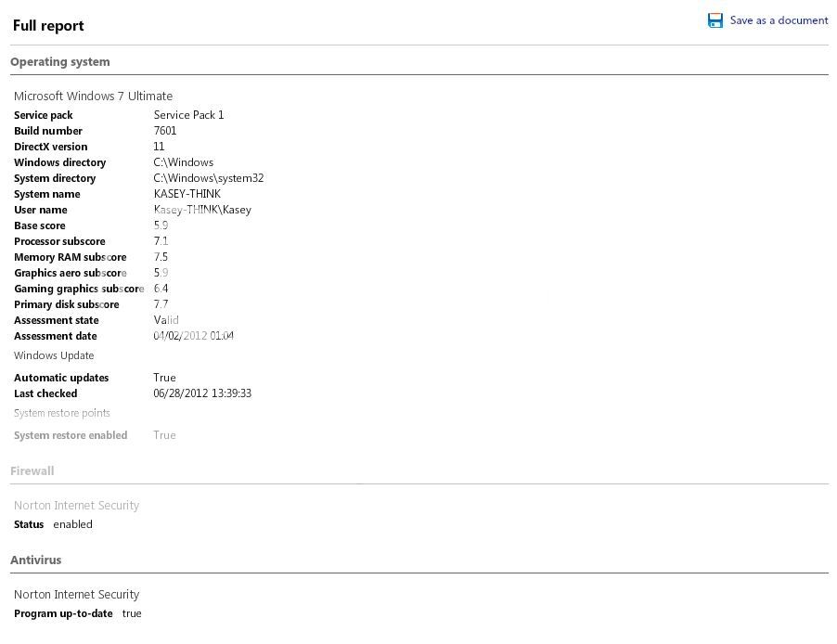Select the 'Program up-to-date' label
The height and width of the screenshot is (644, 837).
coord(63,613)
